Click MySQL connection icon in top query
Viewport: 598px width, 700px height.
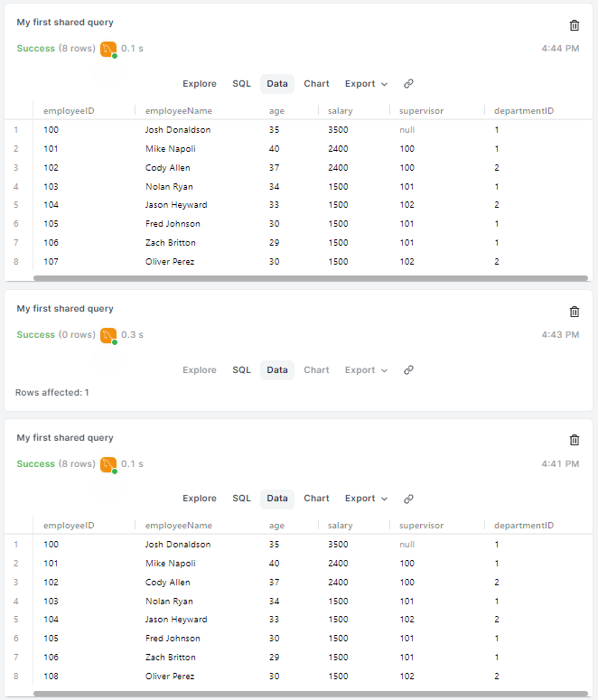108,49
